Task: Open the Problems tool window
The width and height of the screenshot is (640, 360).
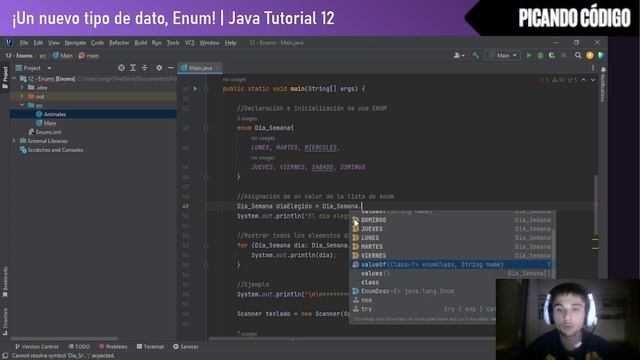Action: pyautogui.click(x=113, y=347)
